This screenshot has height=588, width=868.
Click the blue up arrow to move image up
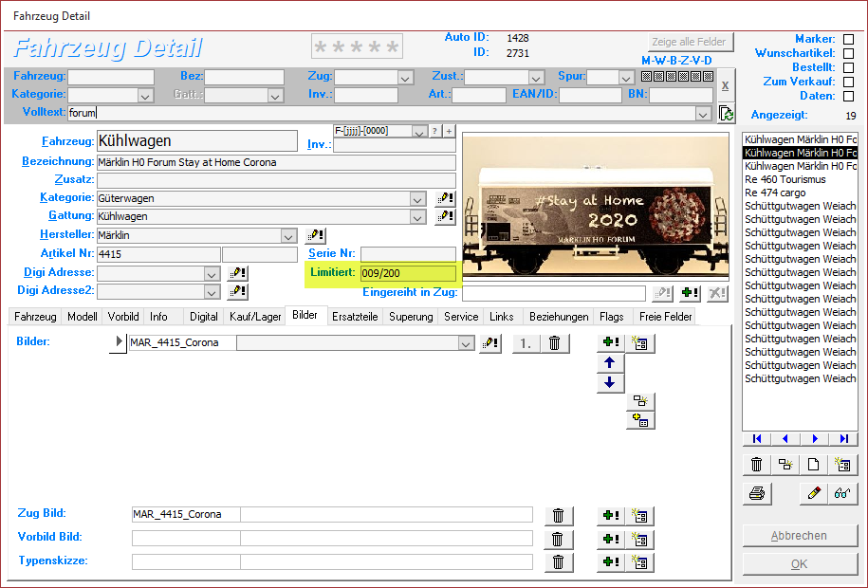(609, 362)
